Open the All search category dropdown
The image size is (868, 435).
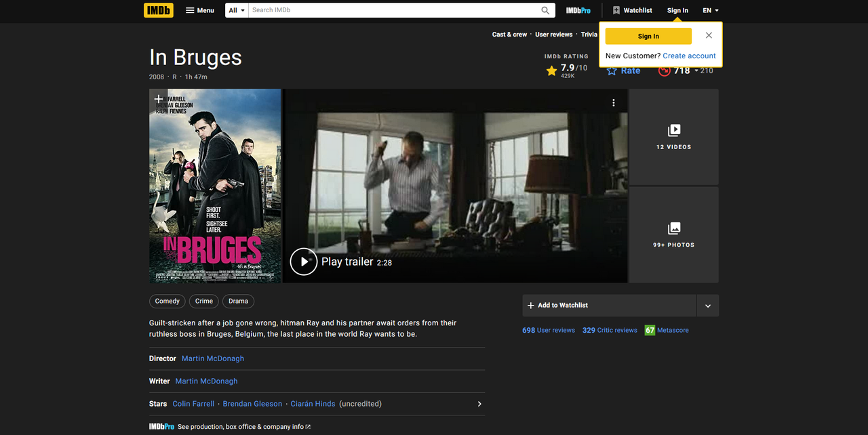point(237,10)
